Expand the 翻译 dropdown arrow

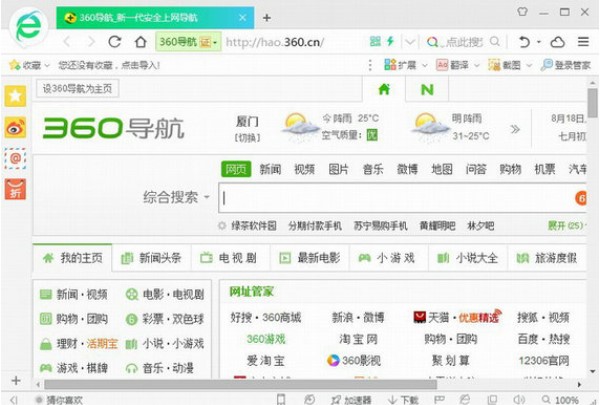coord(477,65)
